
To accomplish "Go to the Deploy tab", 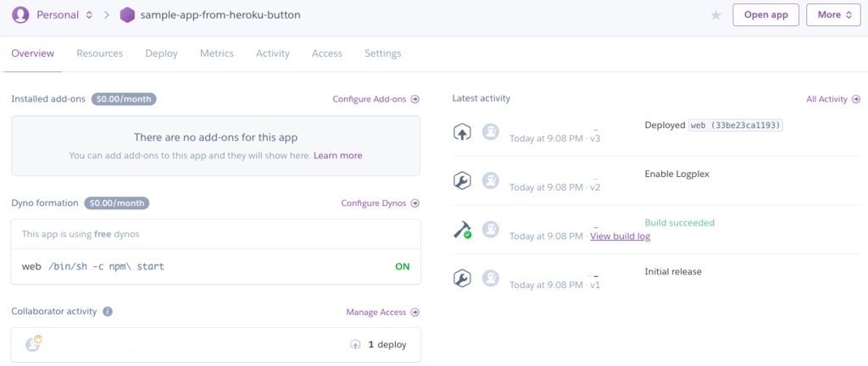I will (162, 53).
